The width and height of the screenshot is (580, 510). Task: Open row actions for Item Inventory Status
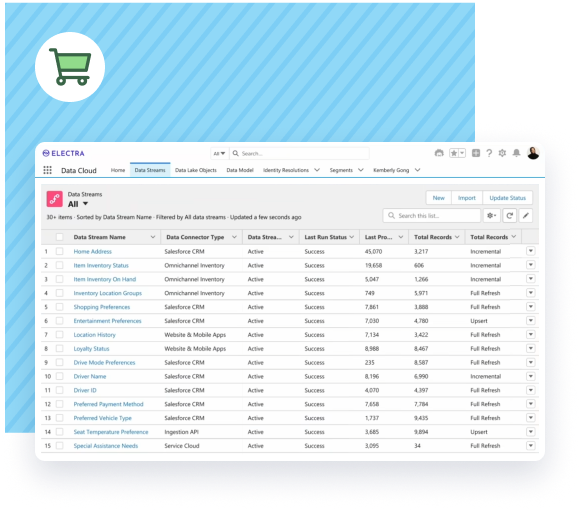click(x=531, y=265)
